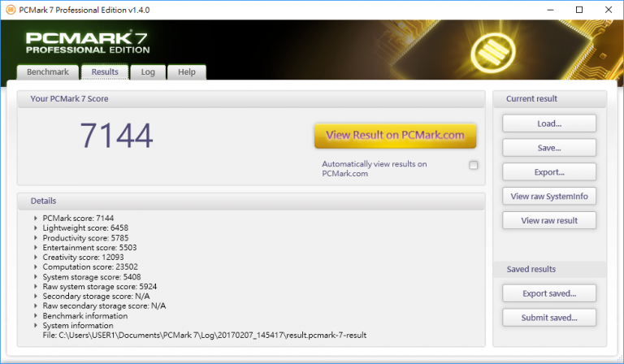Click the Save... button

549,148
